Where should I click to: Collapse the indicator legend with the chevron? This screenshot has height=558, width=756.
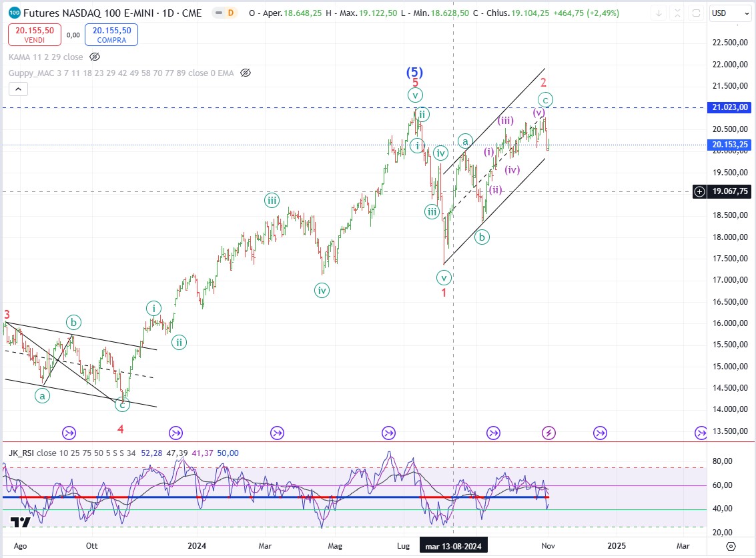pos(18,89)
